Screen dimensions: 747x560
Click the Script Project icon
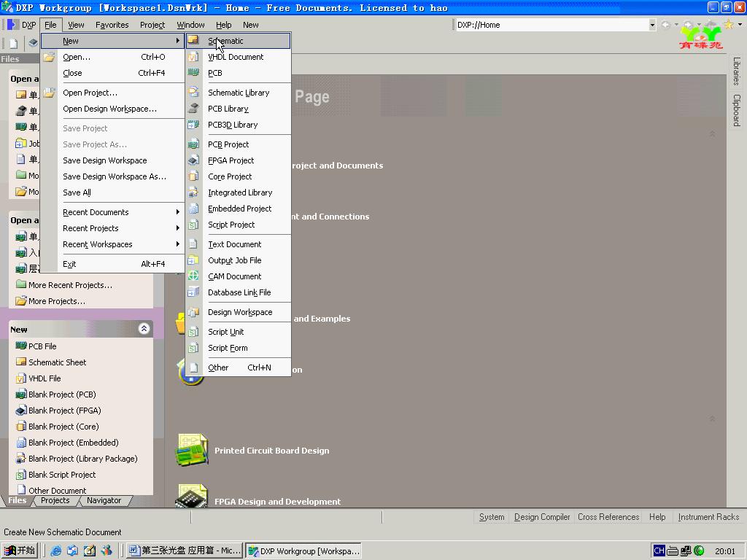point(193,225)
